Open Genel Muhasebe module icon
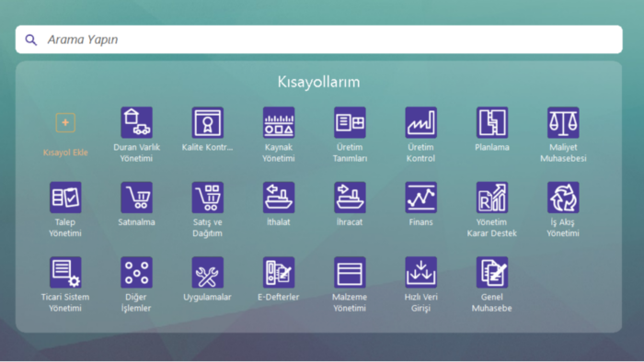Screen dimensions: 644x362 coord(492,273)
